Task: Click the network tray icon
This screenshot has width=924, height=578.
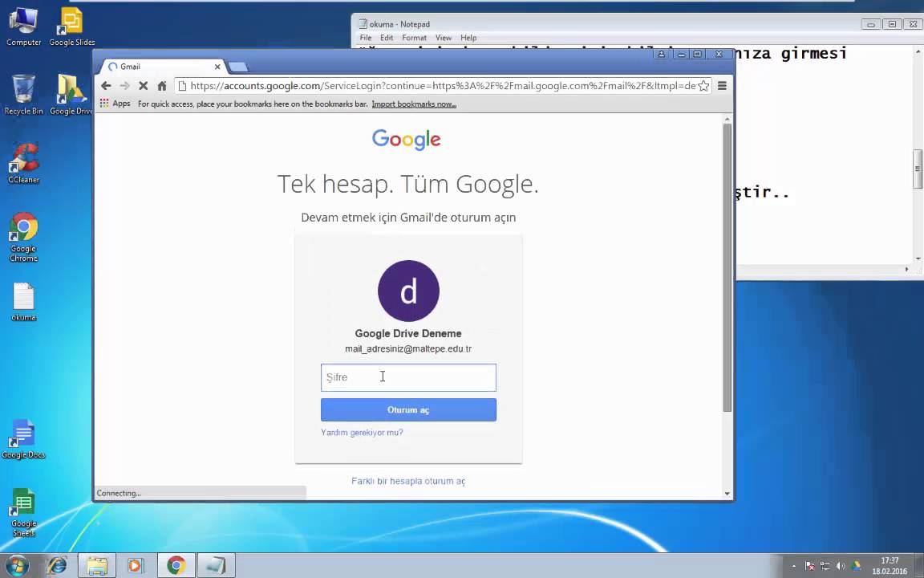Action: pyautogui.click(x=825, y=566)
